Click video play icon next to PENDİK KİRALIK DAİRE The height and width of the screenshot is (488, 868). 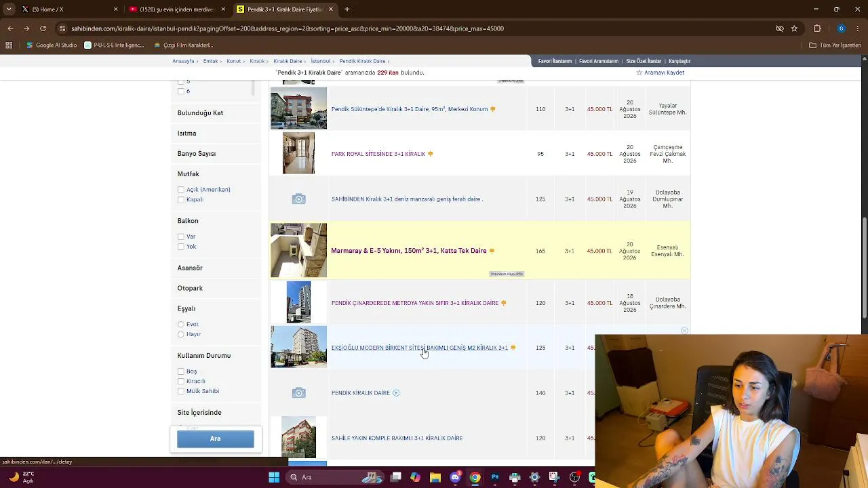pos(396,392)
